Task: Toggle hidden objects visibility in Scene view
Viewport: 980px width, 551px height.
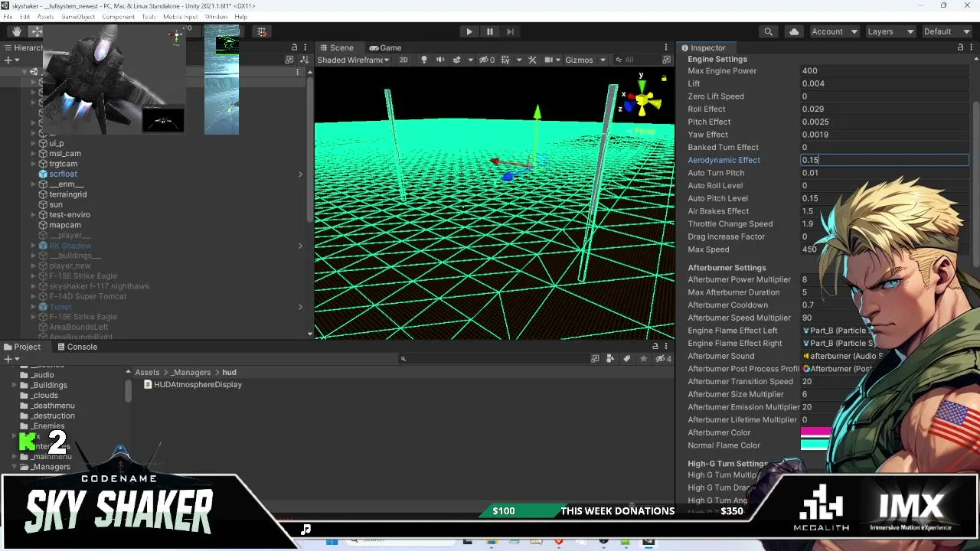Action: (486, 60)
